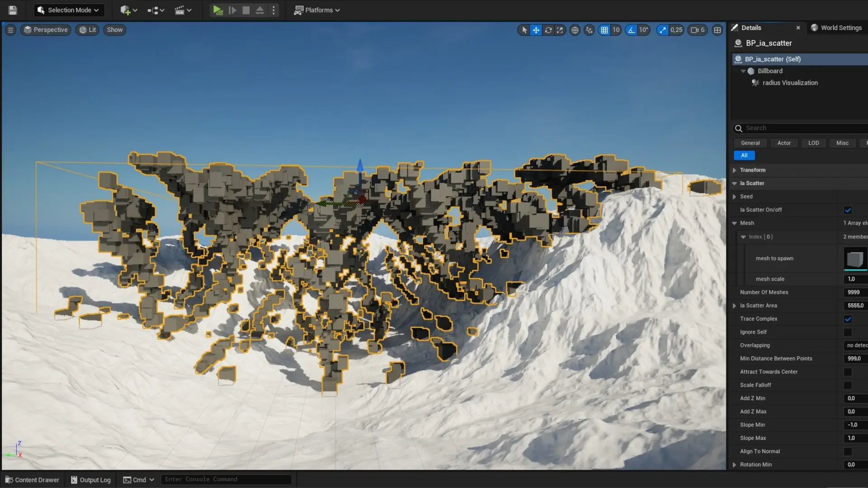Click the viewport layout maximize icon
This screenshot has width=868, height=488.
717,30
